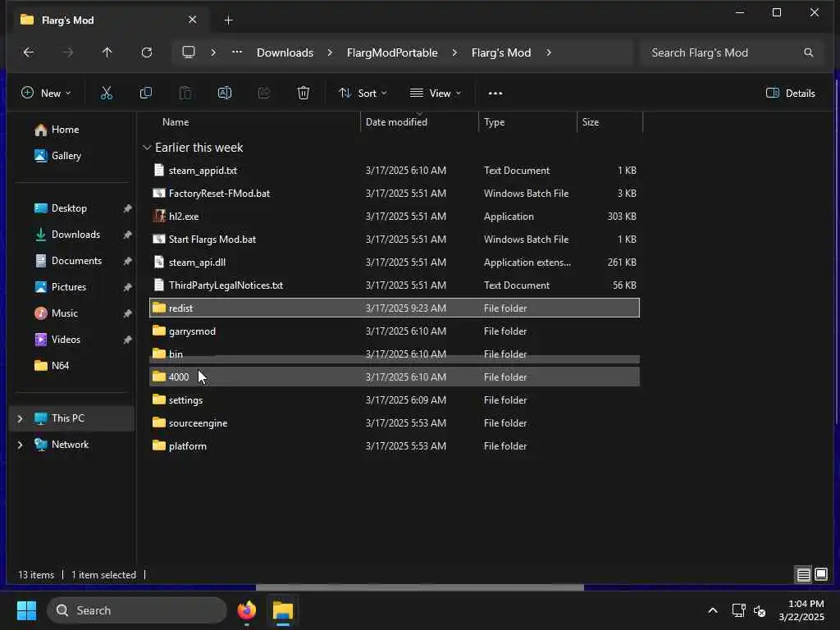Click the Copy icon in toolbar
Screen dimensions: 840x630
click(x=146, y=94)
